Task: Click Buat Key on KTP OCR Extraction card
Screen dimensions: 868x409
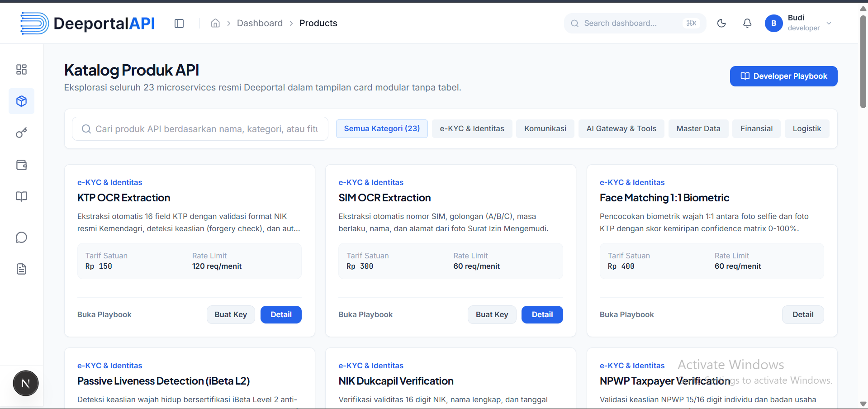Action: click(231, 314)
